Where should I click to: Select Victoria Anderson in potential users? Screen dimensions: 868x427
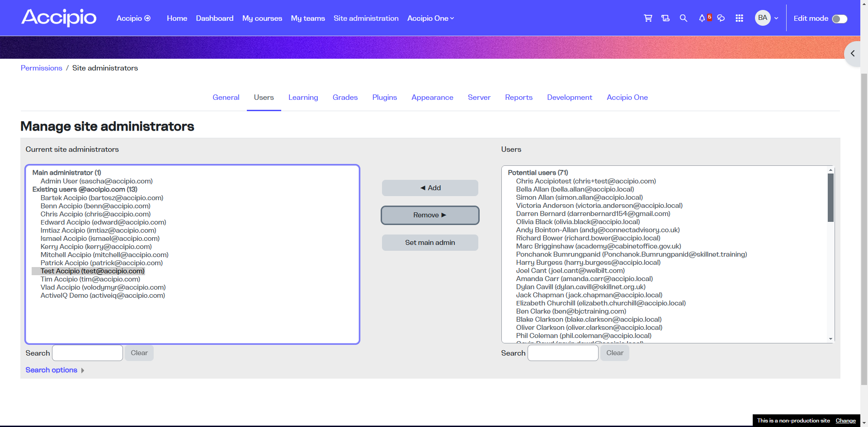pos(599,206)
